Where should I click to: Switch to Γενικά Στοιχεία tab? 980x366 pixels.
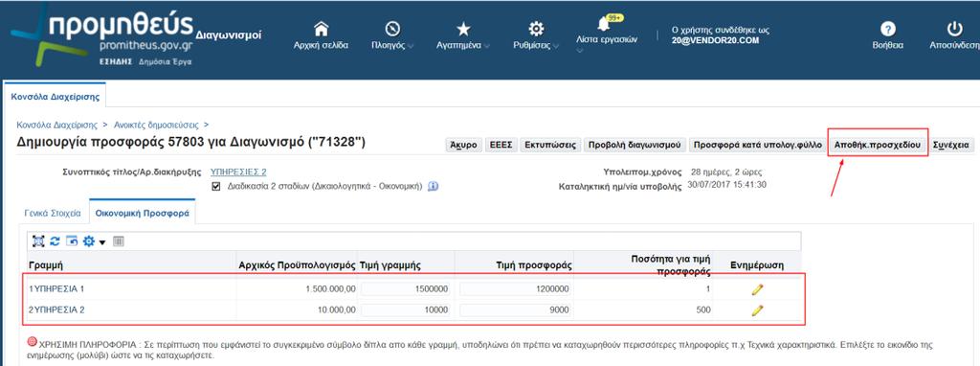click(x=53, y=213)
